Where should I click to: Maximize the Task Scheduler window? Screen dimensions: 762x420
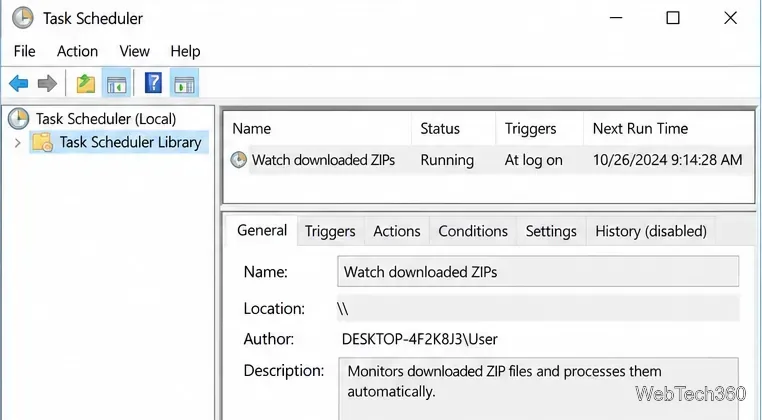coord(673,18)
